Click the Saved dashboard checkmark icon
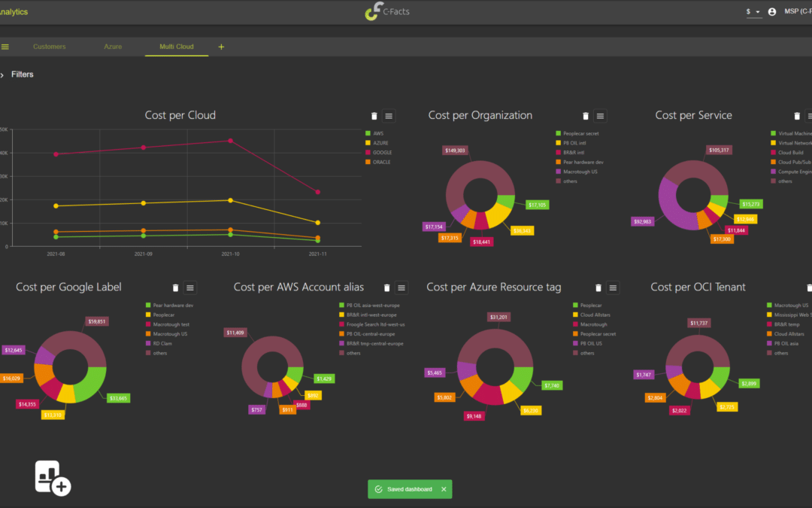812x508 pixels. click(378, 489)
